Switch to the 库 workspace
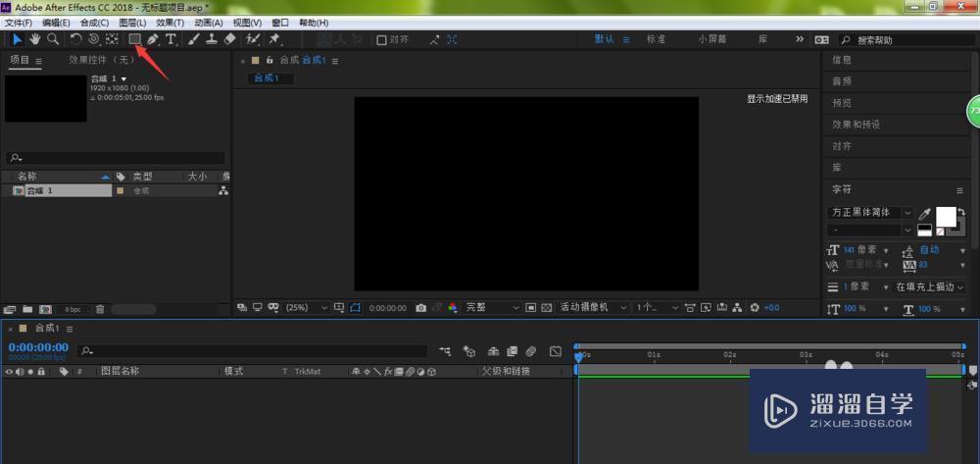 coord(763,39)
